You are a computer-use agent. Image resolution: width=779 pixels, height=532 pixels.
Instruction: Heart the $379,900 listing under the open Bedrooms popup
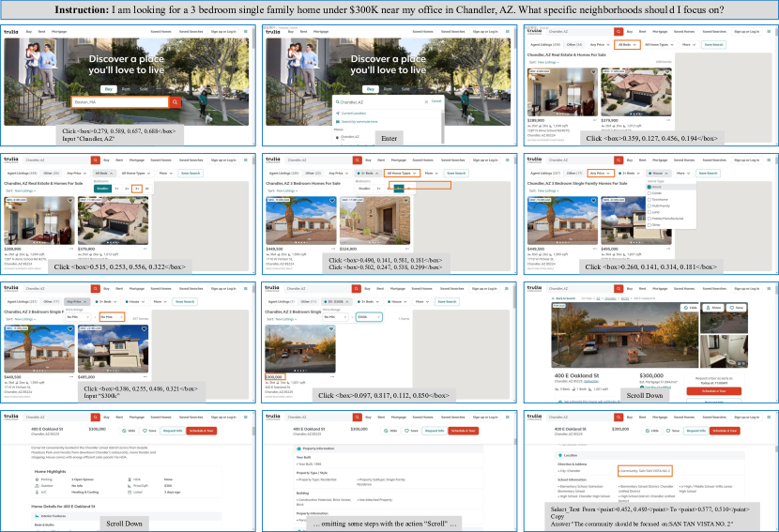click(145, 201)
